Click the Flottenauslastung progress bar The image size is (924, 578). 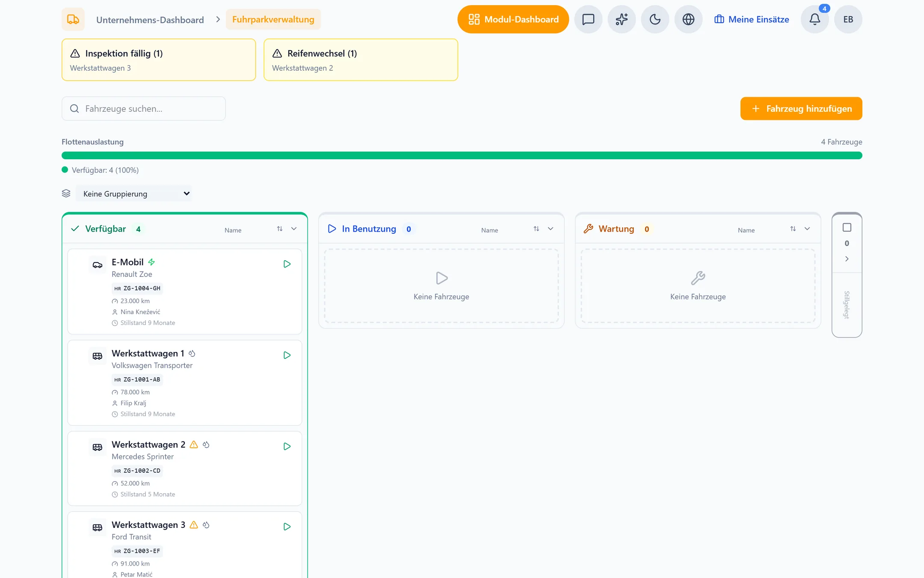[x=462, y=155]
